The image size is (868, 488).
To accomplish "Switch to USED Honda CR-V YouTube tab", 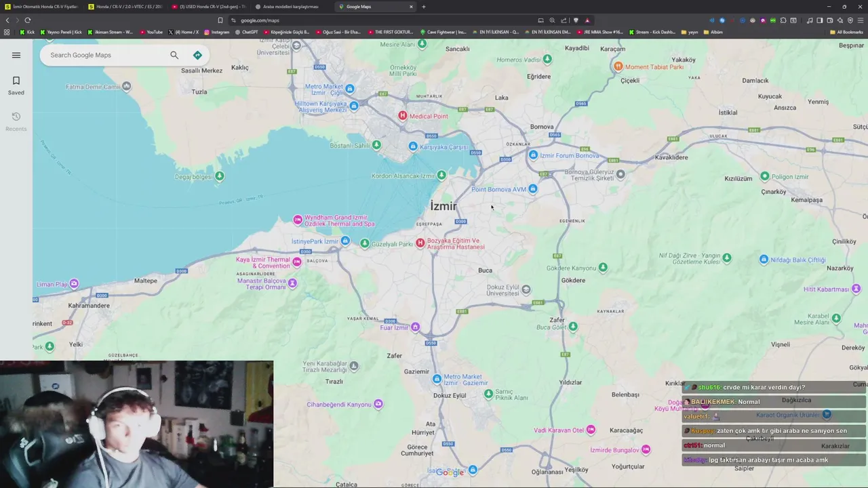I will [209, 7].
